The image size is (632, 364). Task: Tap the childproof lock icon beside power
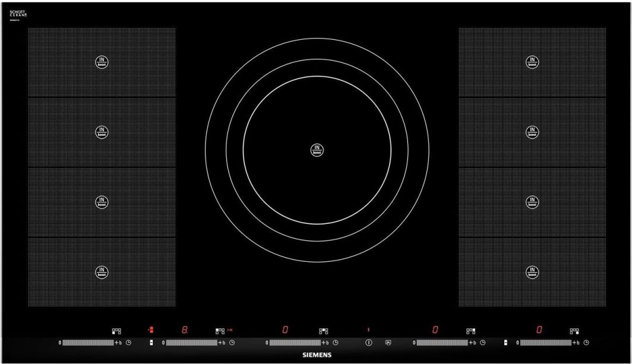point(388,343)
